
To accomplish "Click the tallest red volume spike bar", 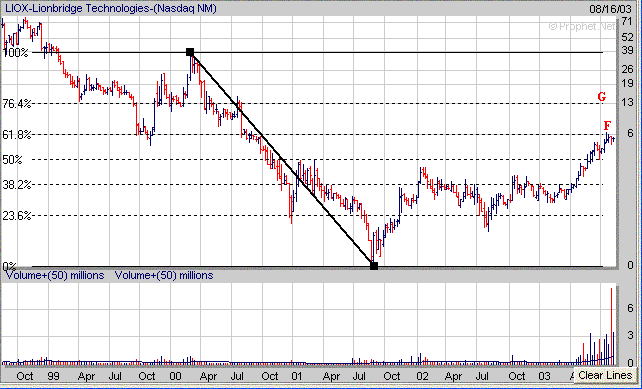I will [611, 326].
